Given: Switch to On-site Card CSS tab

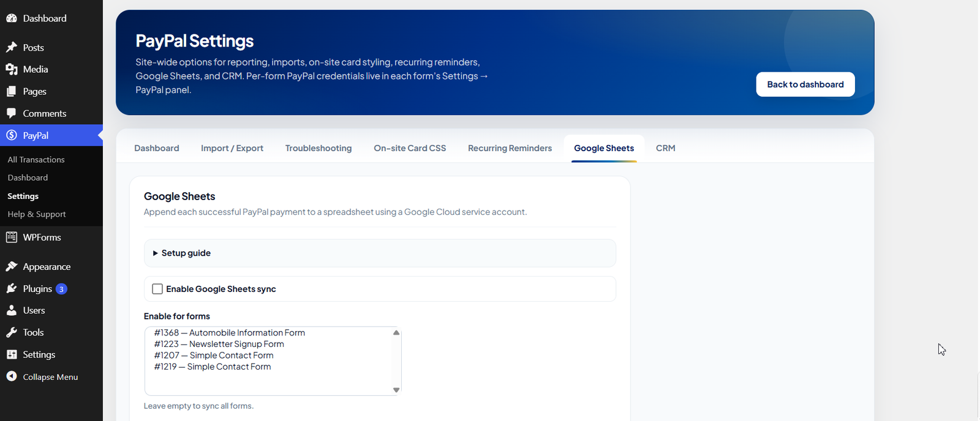Looking at the screenshot, I should click(x=410, y=148).
